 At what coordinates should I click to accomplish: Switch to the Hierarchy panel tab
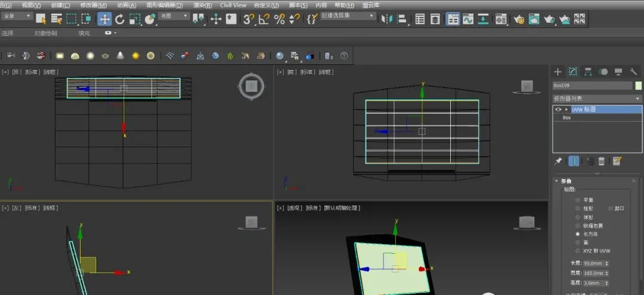click(x=588, y=72)
